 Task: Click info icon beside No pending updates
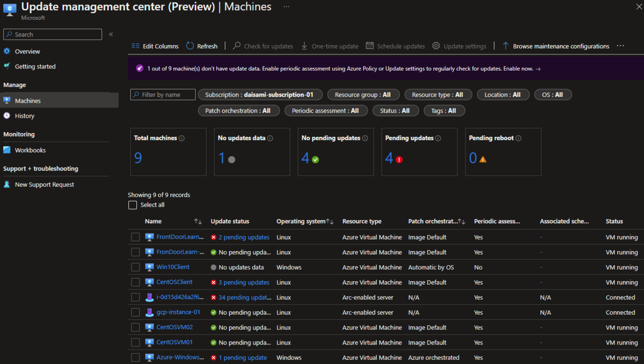(x=365, y=138)
